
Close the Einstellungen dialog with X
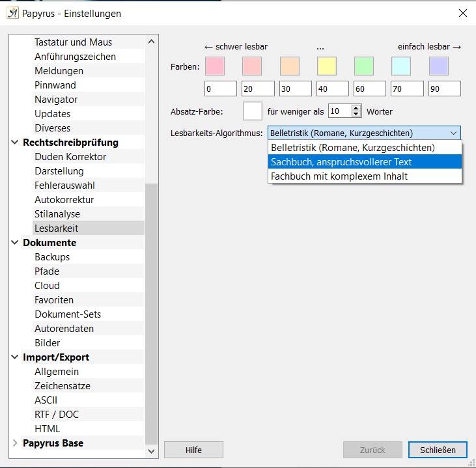[x=462, y=13]
